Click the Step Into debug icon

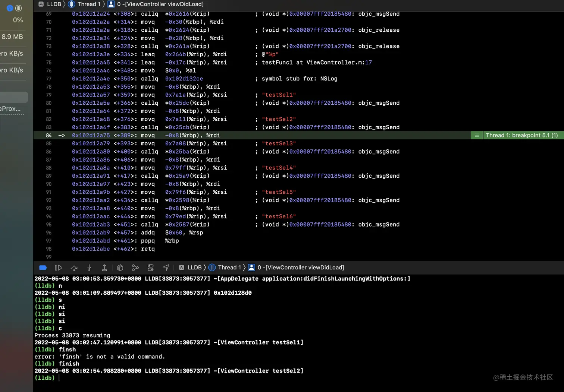point(89,268)
